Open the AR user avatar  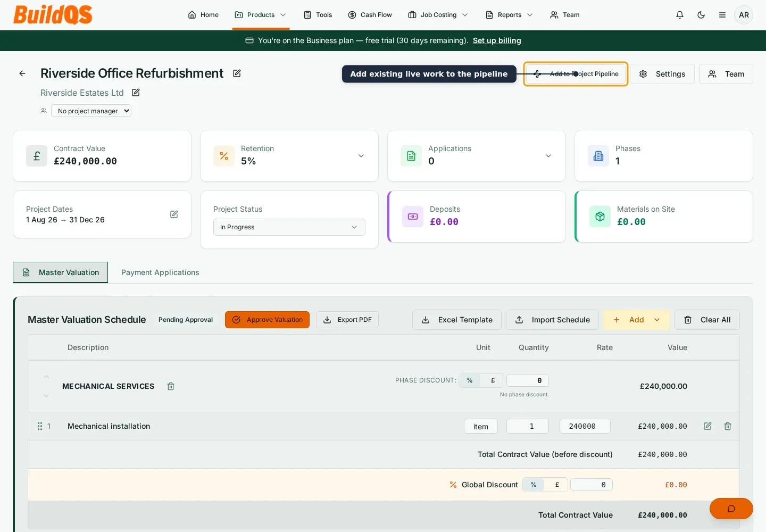tap(744, 15)
